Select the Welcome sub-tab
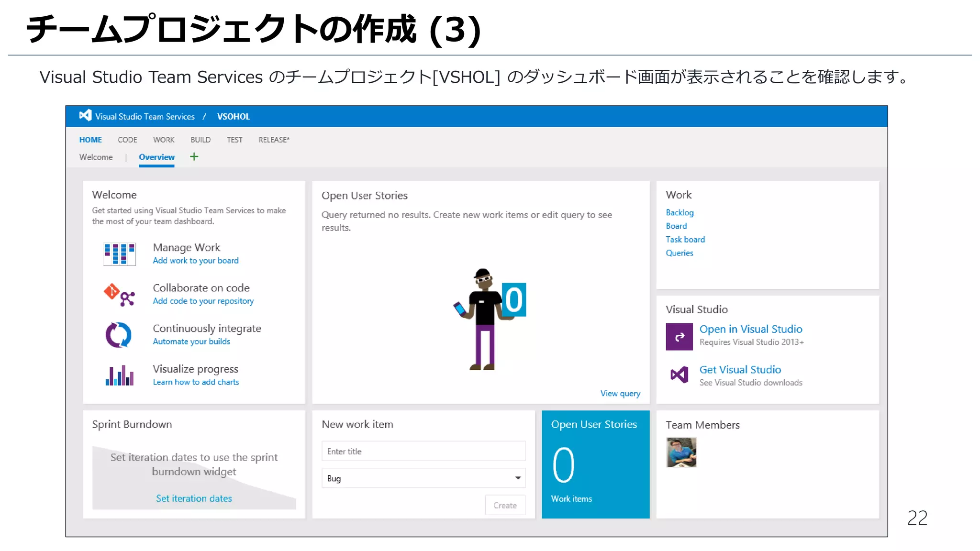The width and height of the screenshot is (980, 551). click(96, 157)
